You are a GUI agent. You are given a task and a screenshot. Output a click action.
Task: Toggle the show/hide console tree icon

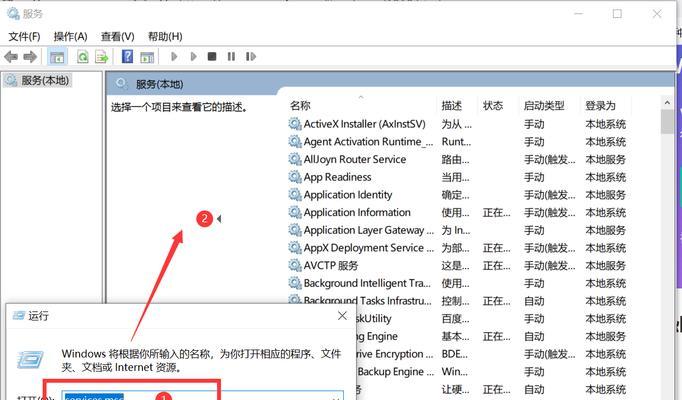(57, 57)
